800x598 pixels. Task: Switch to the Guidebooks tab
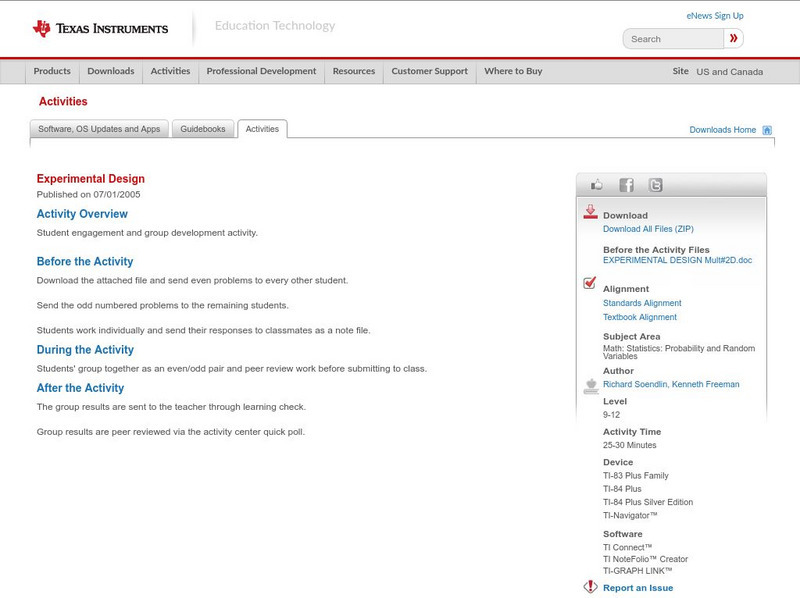point(203,128)
